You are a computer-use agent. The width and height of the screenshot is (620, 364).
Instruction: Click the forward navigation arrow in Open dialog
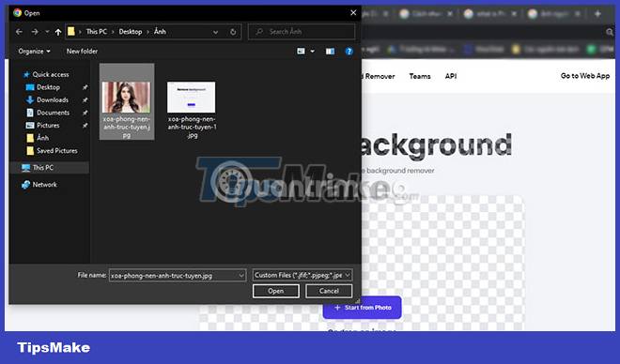(35, 32)
